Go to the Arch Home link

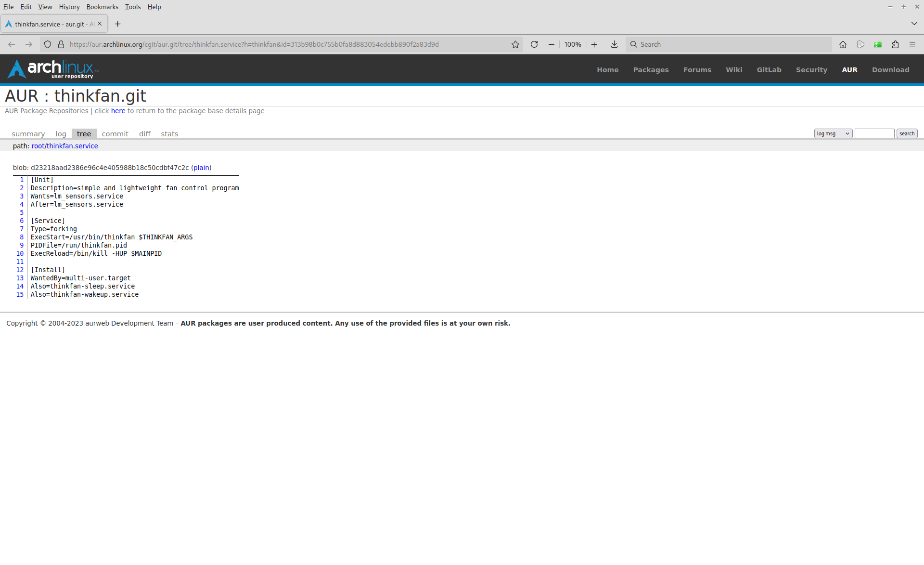[608, 70]
